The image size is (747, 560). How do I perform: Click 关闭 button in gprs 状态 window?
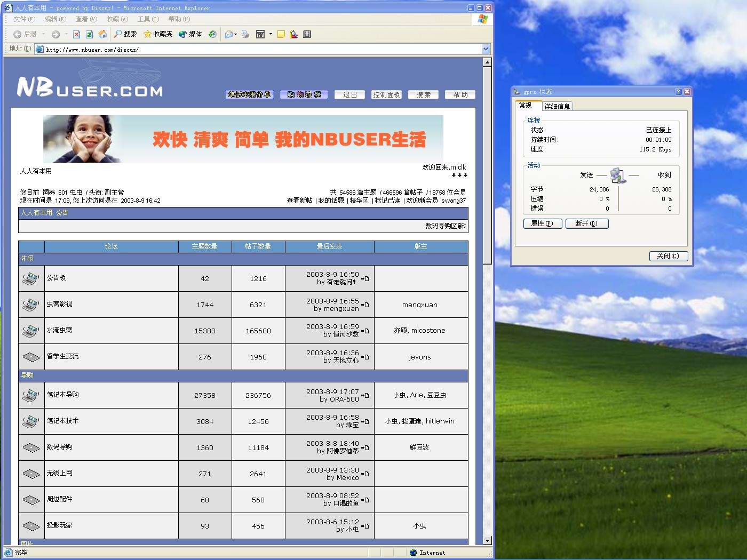668,256
